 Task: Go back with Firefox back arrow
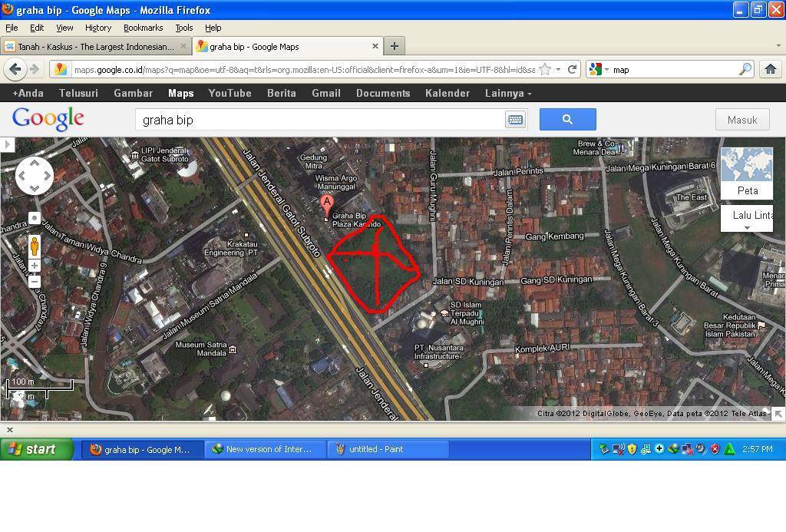tap(15, 69)
